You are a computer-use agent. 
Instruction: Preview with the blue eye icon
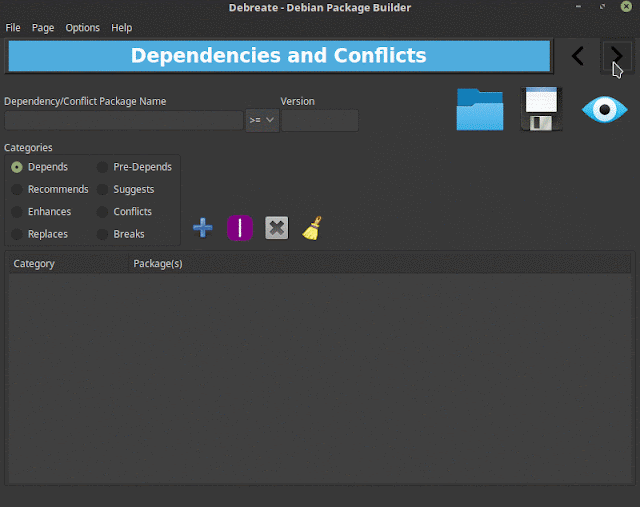(x=604, y=109)
